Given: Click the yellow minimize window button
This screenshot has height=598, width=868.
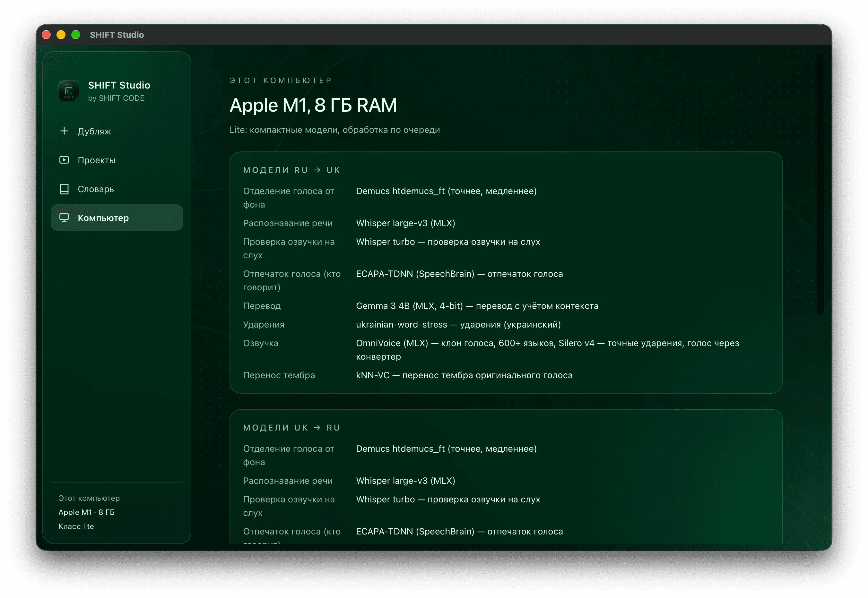Looking at the screenshot, I should tap(61, 35).
